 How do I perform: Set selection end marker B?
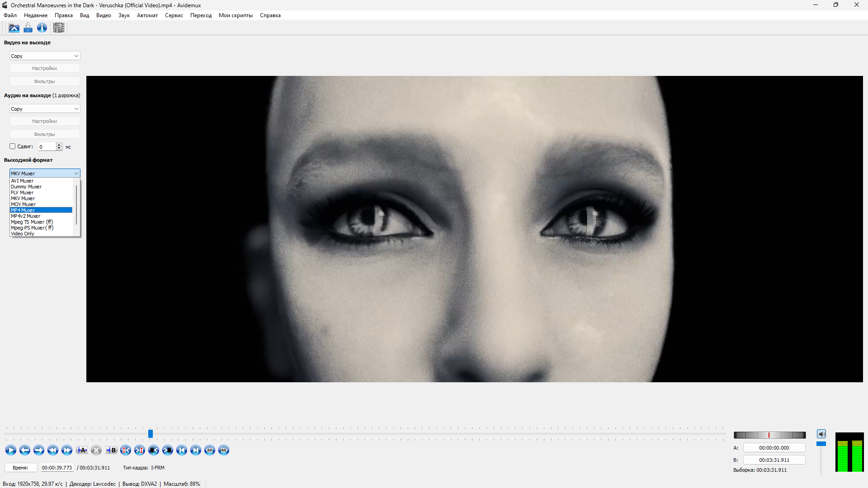click(111, 450)
